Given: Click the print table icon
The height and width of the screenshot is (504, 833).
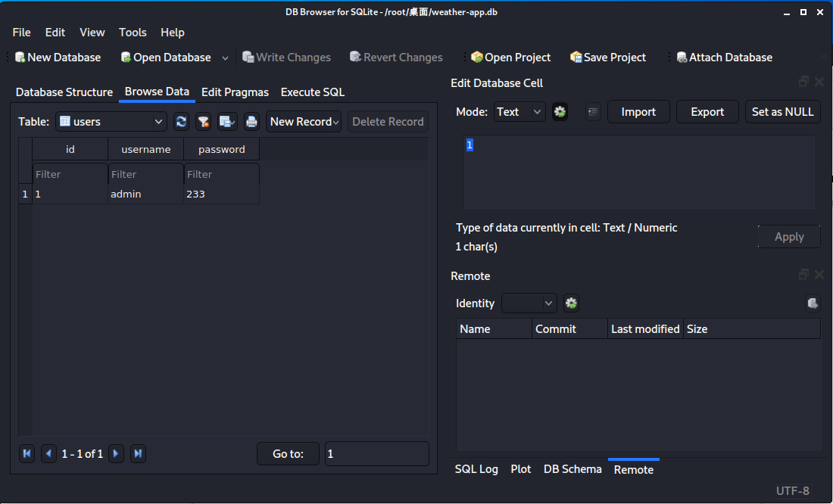Looking at the screenshot, I should tap(251, 122).
